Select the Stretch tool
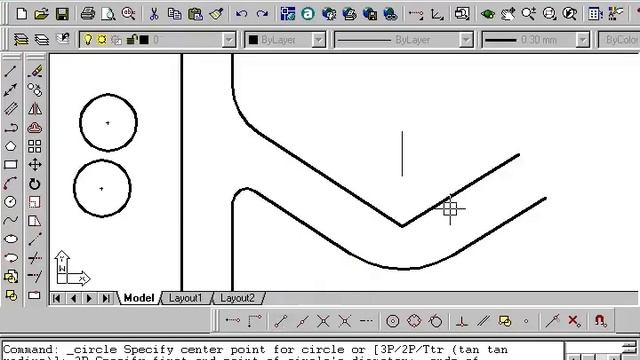This screenshot has width=640, height=360. 35,220
